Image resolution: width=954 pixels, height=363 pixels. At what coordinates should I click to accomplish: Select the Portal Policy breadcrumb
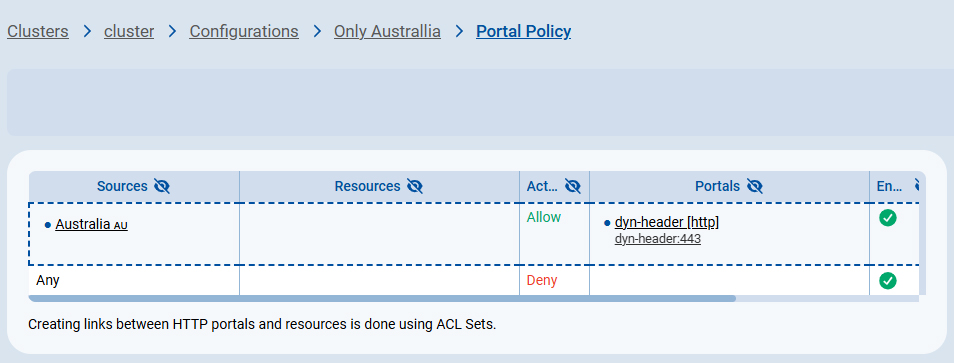click(x=523, y=31)
